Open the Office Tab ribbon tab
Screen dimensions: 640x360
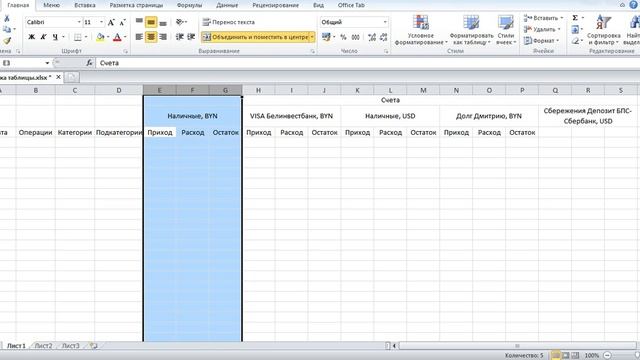click(351, 5)
